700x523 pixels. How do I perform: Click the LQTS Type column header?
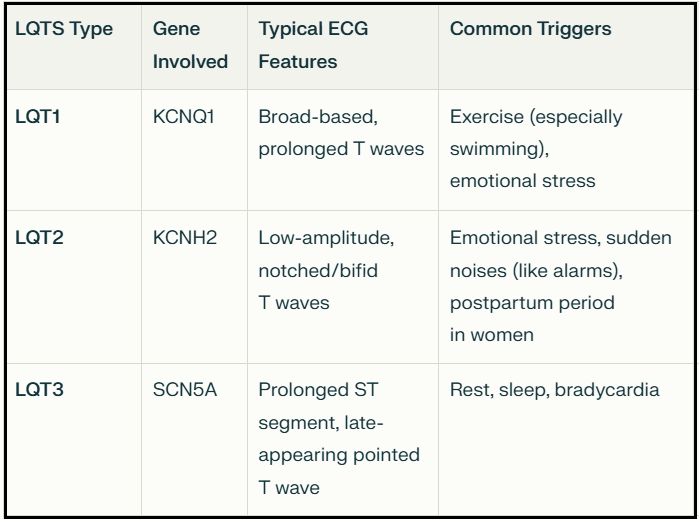tap(64, 29)
